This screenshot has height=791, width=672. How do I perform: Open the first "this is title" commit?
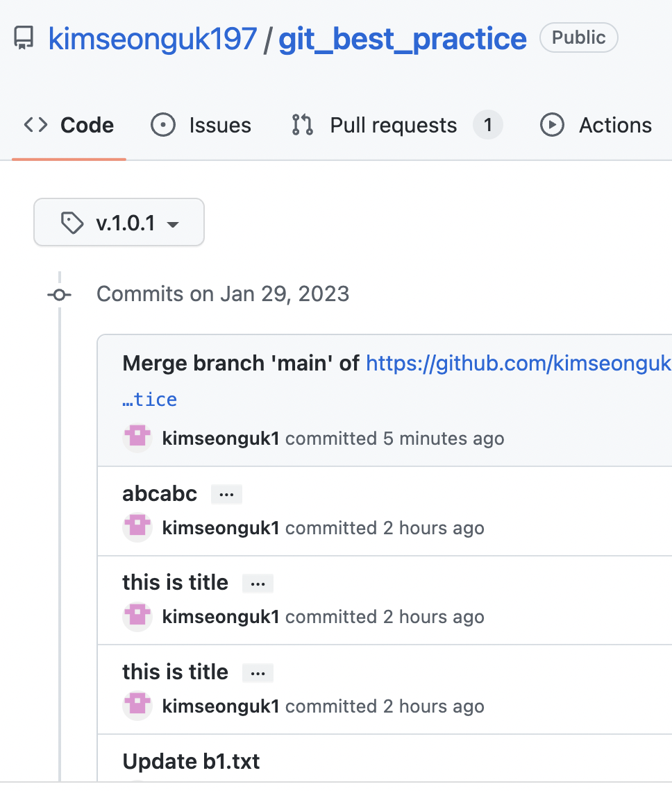coord(175,583)
